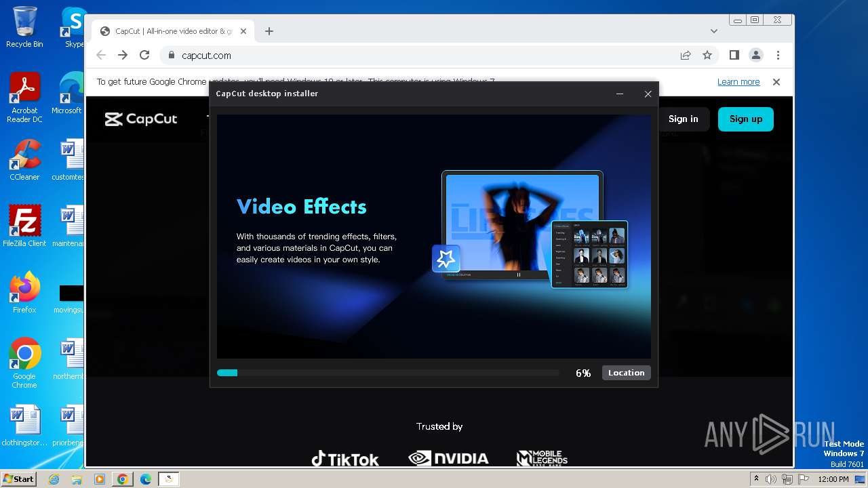Open the Action Center flag icon
The image size is (868, 488).
click(x=802, y=479)
